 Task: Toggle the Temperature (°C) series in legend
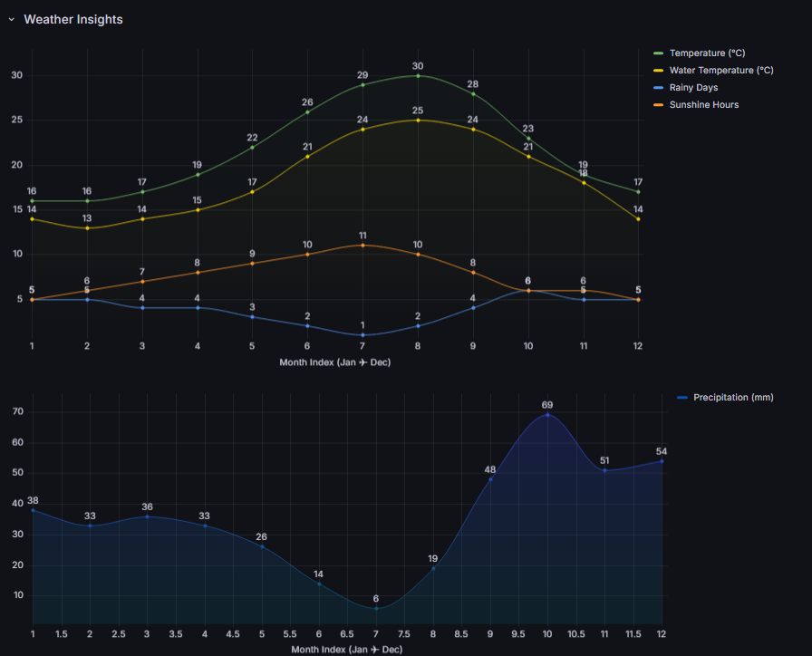pyautogui.click(x=707, y=53)
